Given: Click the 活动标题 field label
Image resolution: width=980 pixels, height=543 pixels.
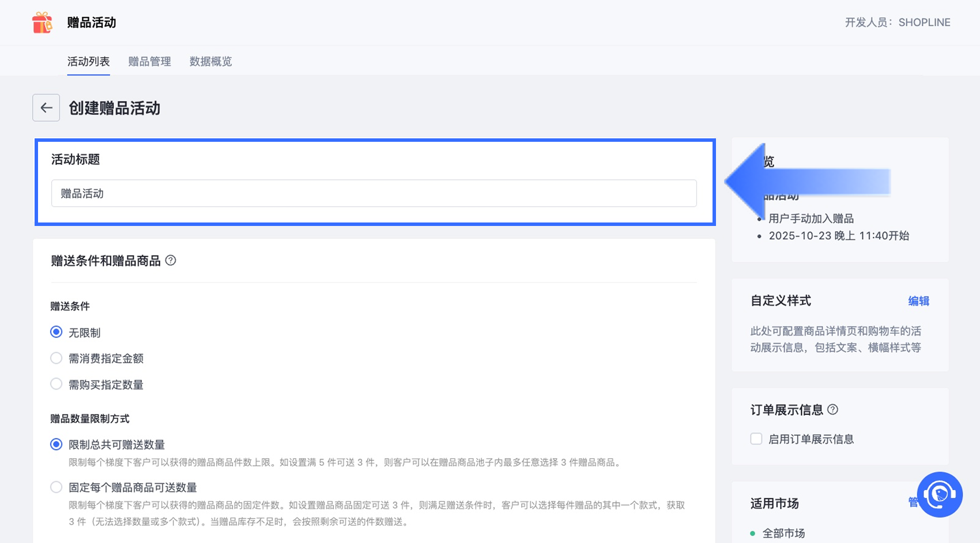Looking at the screenshot, I should [x=76, y=160].
